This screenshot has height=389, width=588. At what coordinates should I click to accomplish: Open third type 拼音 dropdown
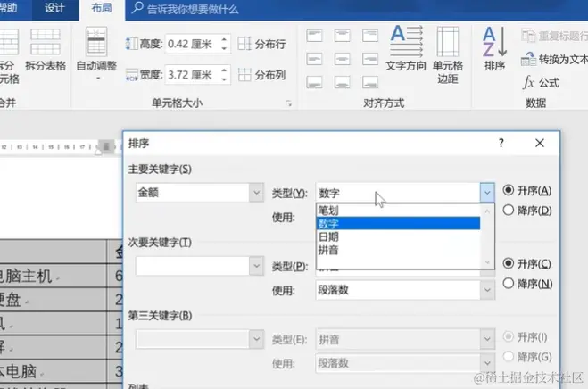pos(487,339)
